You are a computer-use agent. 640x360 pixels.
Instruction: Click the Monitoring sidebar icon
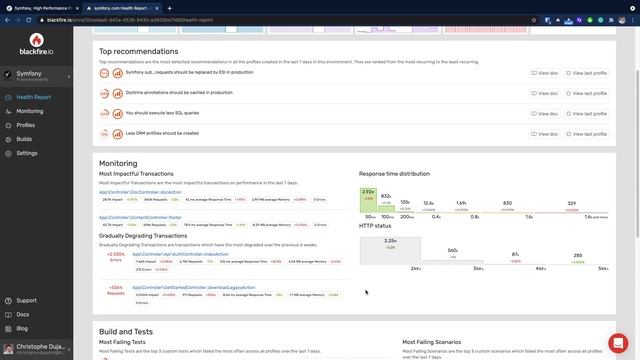[x=8, y=111]
